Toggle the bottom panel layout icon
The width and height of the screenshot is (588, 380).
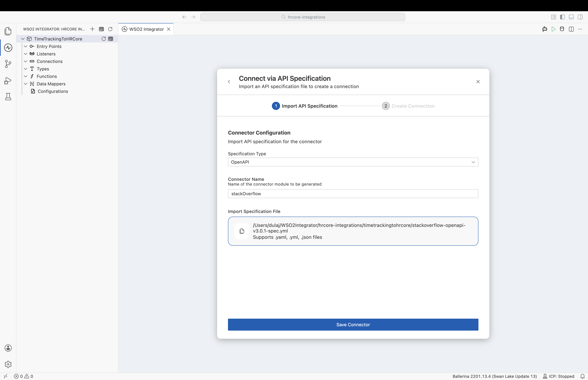[x=571, y=17]
